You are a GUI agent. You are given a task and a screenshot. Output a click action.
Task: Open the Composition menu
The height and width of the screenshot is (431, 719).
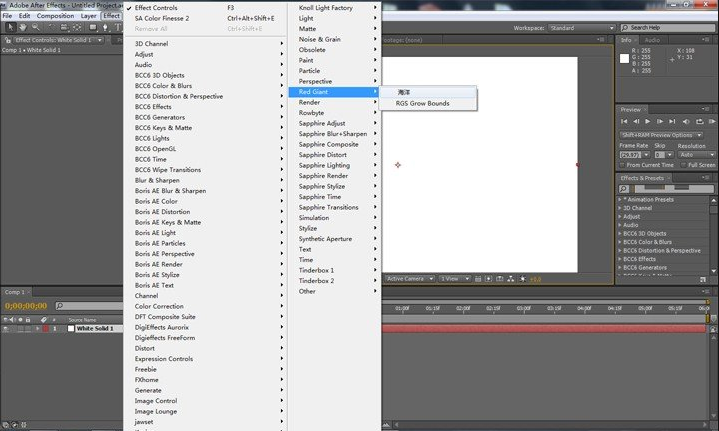pyautogui.click(x=55, y=16)
